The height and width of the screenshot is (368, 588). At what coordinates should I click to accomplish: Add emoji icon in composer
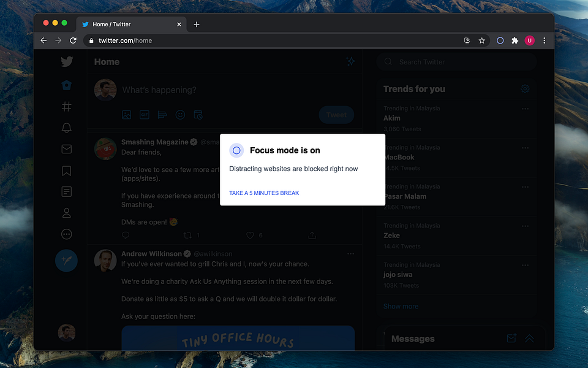click(x=180, y=115)
